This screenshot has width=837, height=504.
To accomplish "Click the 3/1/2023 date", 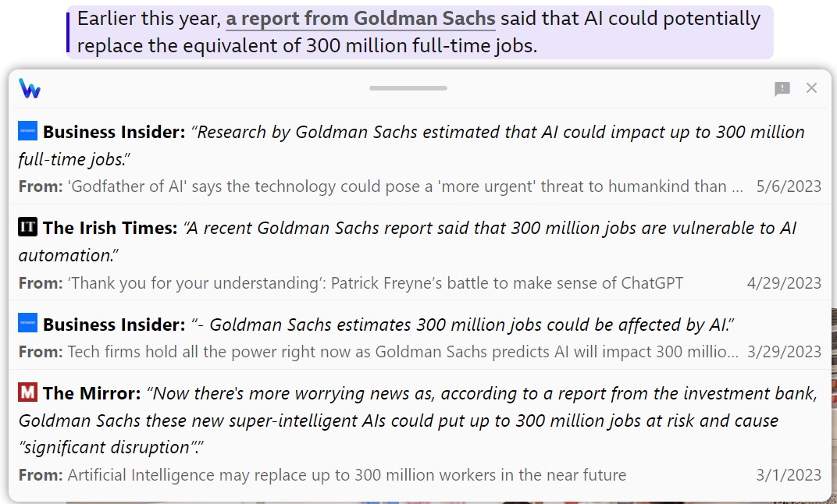I will tap(789, 474).
